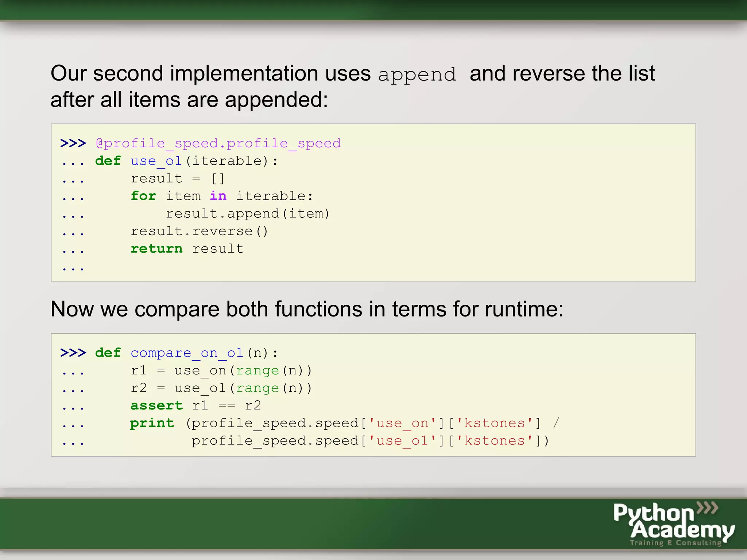Click the 'assert r1 == r2' line
Viewport: 747px width, 560px height.
click(196, 405)
